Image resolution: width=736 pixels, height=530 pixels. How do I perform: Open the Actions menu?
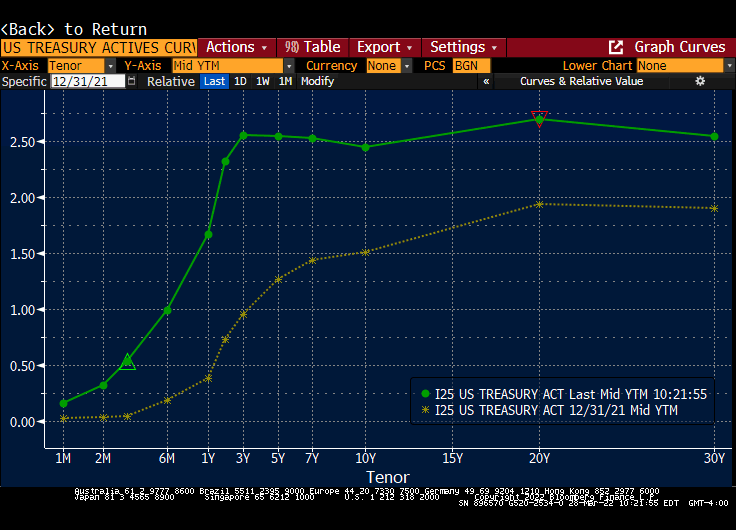click(237, 47)
